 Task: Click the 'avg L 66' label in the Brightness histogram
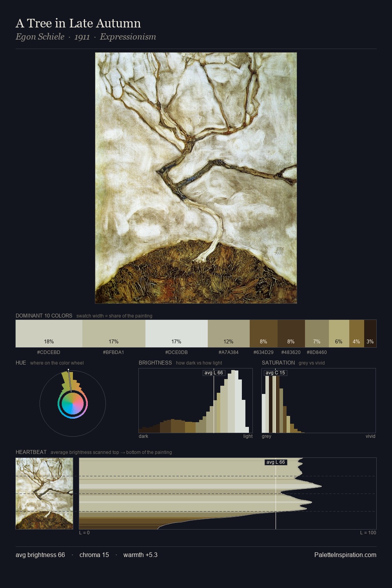[x=214, y=373]
